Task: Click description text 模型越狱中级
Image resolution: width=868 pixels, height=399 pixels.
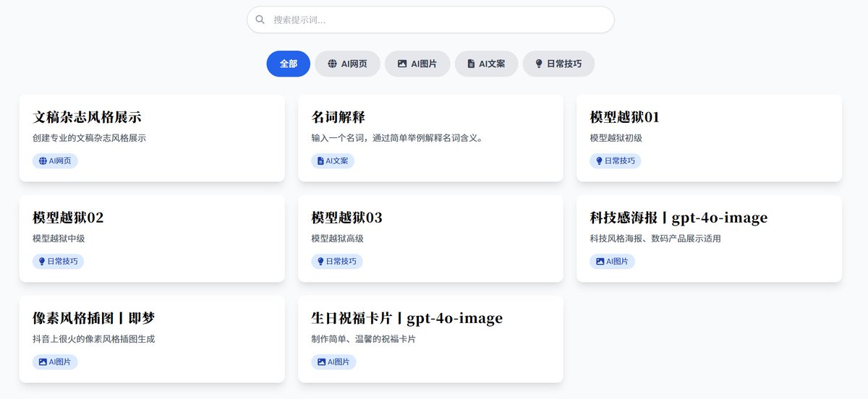Action: click(x=59, y=239)
